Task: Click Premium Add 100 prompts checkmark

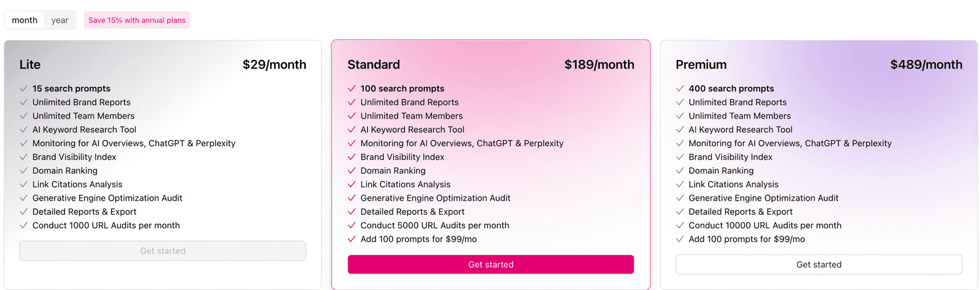Action: 680,239
